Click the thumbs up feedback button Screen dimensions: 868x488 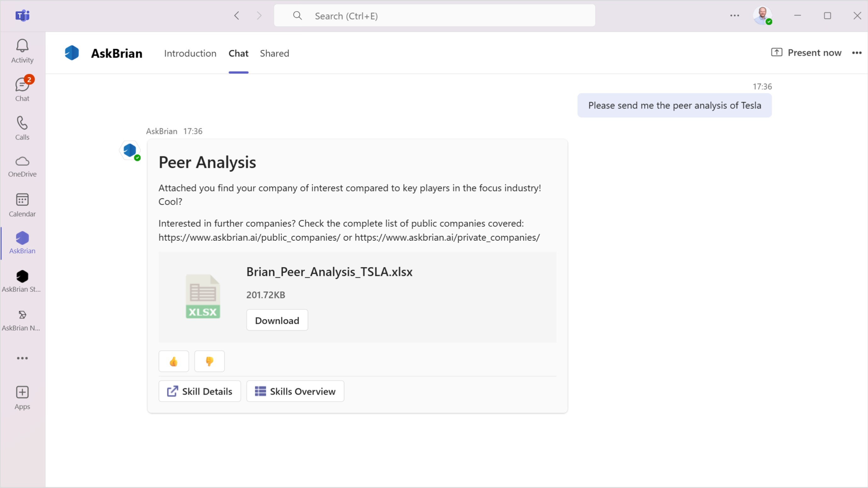click(x=174, y=361)
